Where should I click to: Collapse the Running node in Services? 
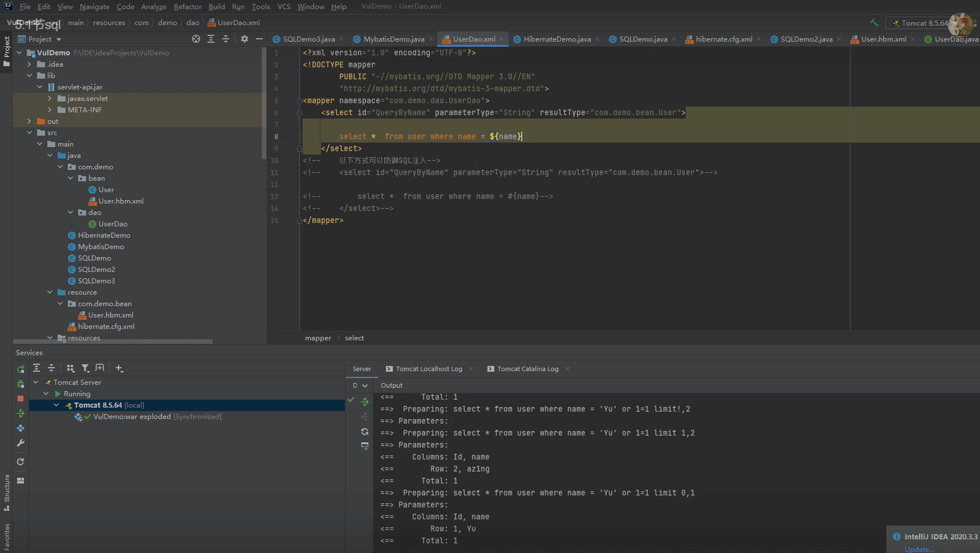(x=46, y=394)
